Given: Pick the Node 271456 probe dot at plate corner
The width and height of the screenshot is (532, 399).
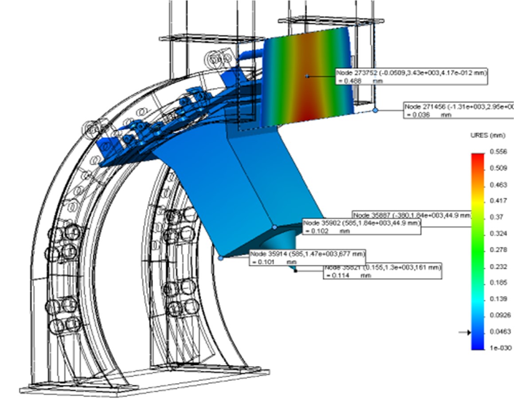Looking at the screenshot, I should click(376, 110).
